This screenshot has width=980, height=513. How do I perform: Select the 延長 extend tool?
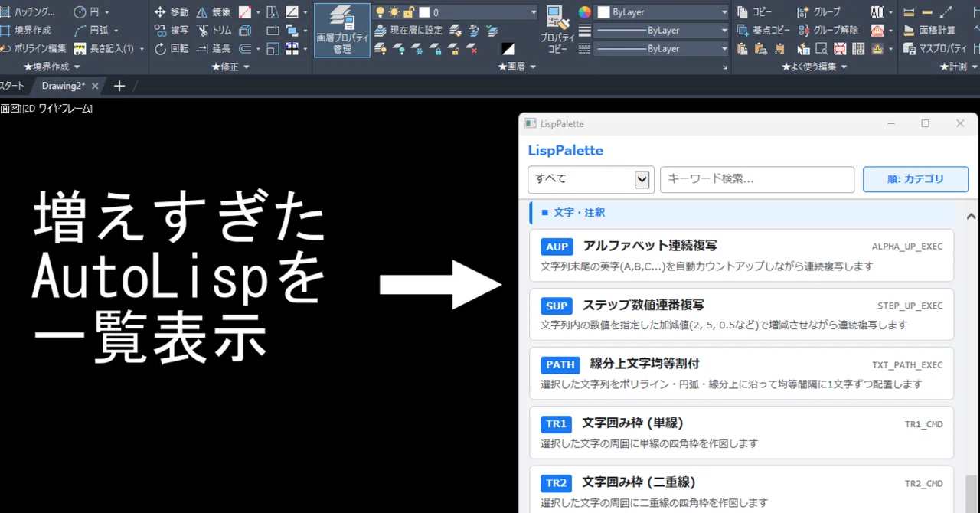click(214, 48)
